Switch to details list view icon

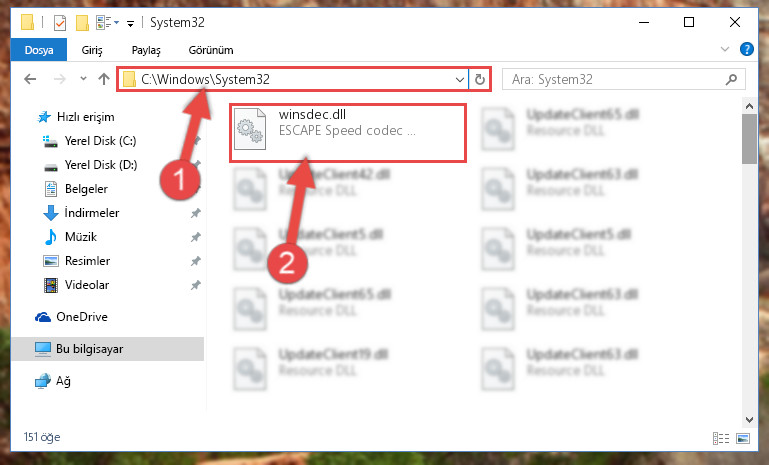pos(720,438)
